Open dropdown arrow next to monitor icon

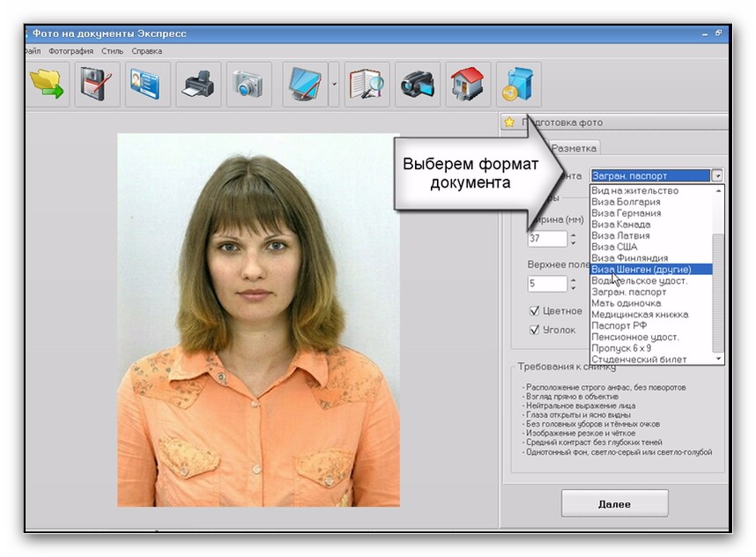pos(335,85)
